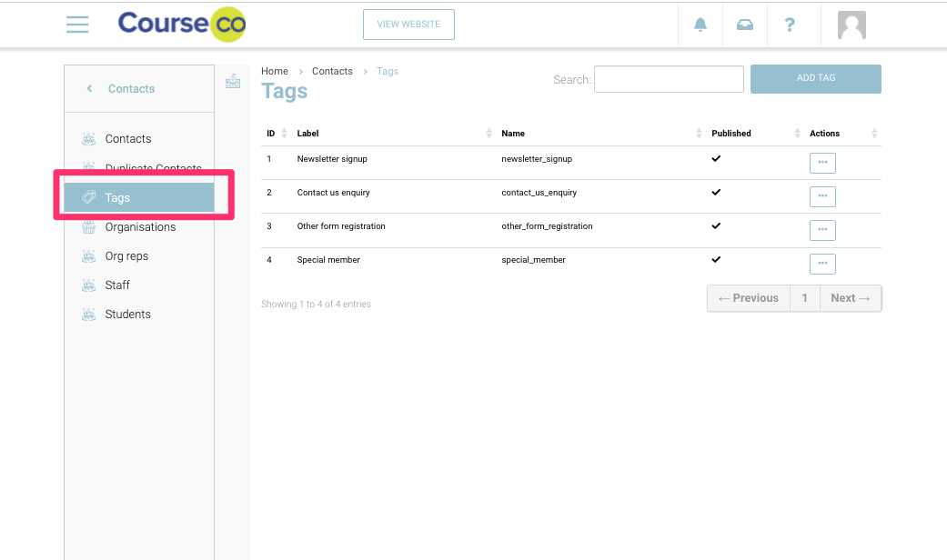Click the small campus icon beside Contacts panel
Image resolution: width=947 pixels, height=560 pixels.
[233, 80]
